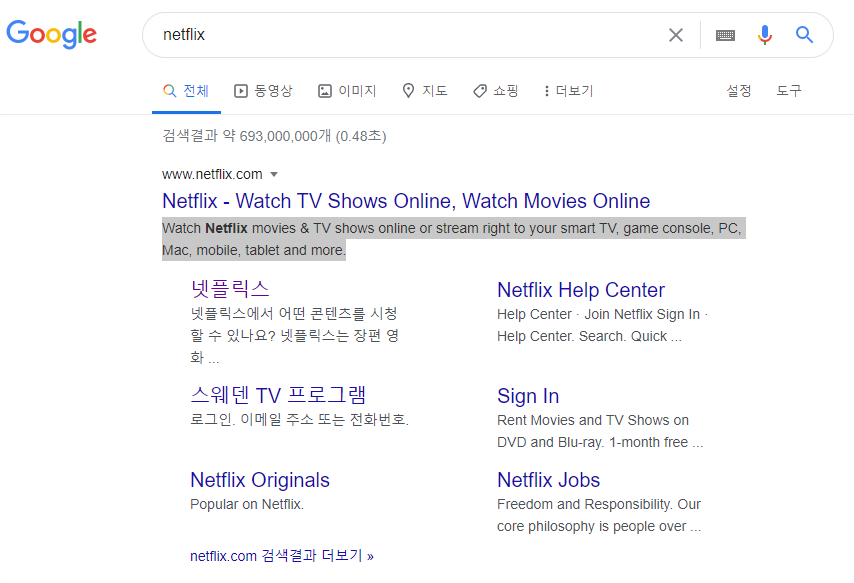Start voice search with microphone icon
The width and height of the screenshot is (854, 583).
click(x=765, y=35)
